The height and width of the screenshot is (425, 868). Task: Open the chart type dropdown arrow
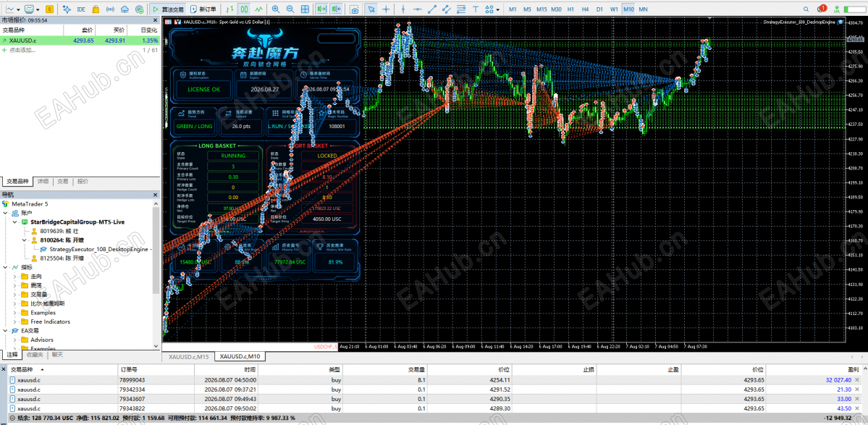18,9
